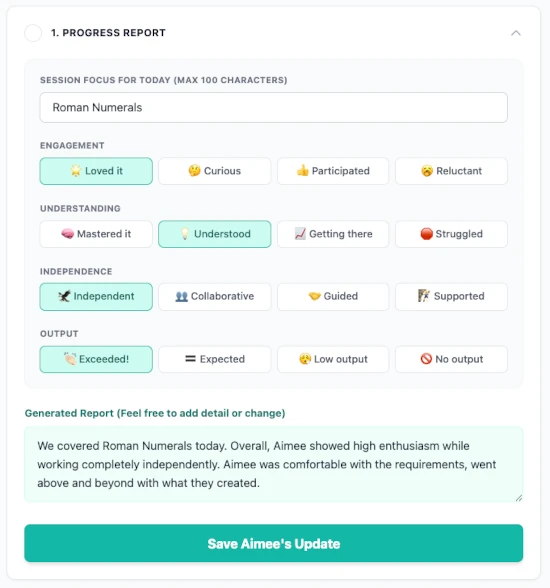Choose the Getting there chart option
The width and height of the screenshot is (550, 588).
click(x=333, y=234)
